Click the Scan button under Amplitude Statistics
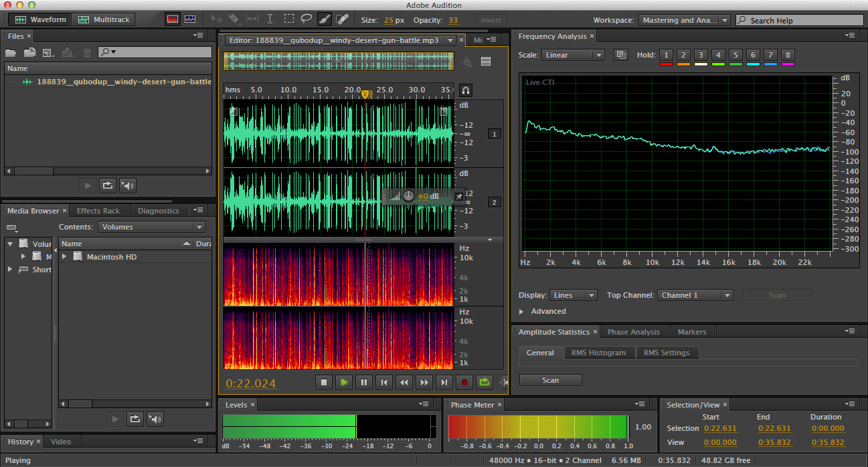Image resolution: width=868 pixels, height=467 pixels. [550, 380]
